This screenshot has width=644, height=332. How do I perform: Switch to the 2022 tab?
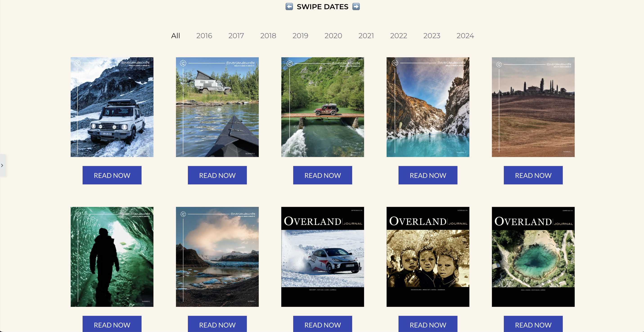tap(399, 36)
